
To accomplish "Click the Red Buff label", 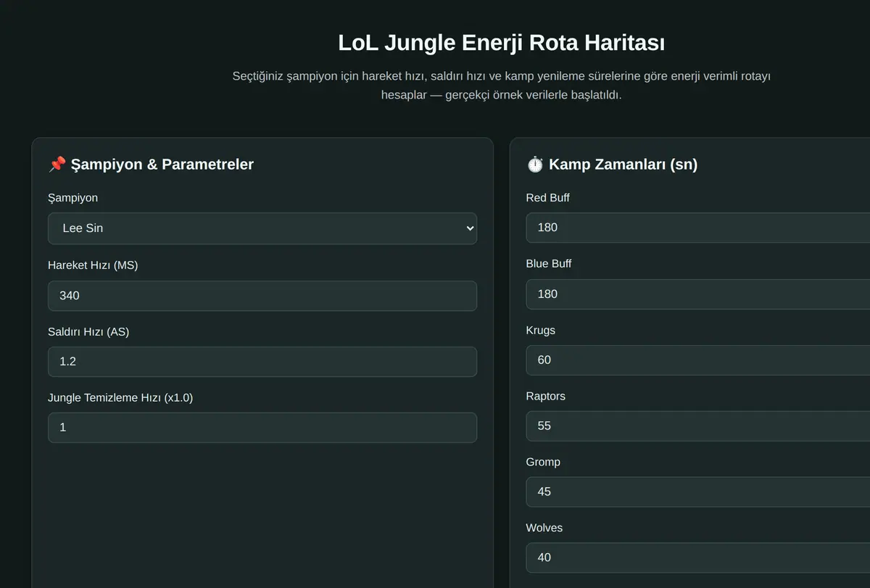I will coord(548,197).
